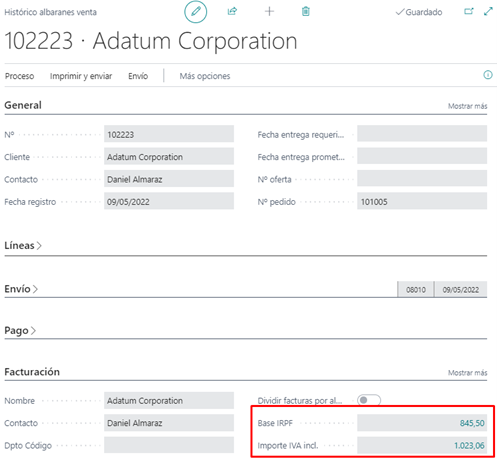Image resolution: width=497 pixels, height=459 pixels.
Task: Open the information factbox icon
Action: tap(488, 75)
